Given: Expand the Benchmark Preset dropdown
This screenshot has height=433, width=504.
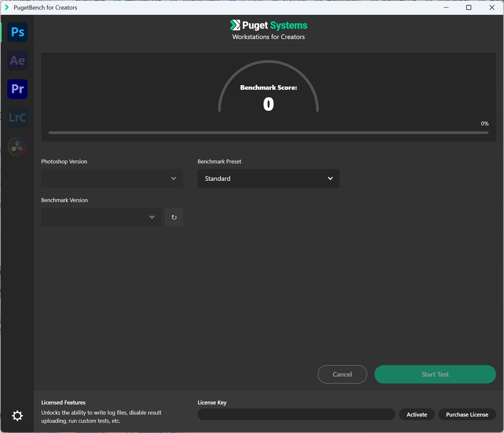Looking at the screenshot, I should [x=268, y=178].
